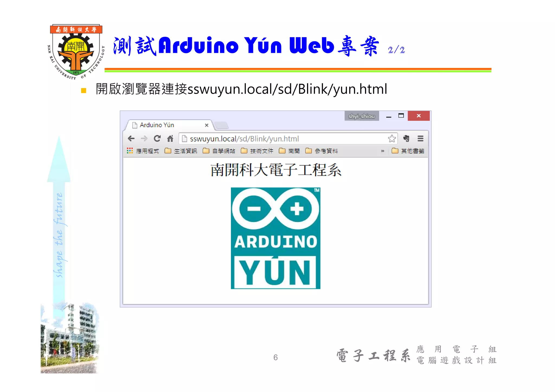The width and height of the screenshot is (555, 392).
Task: Open the 應用程式 apps shortcut
Action: (143, 151)
